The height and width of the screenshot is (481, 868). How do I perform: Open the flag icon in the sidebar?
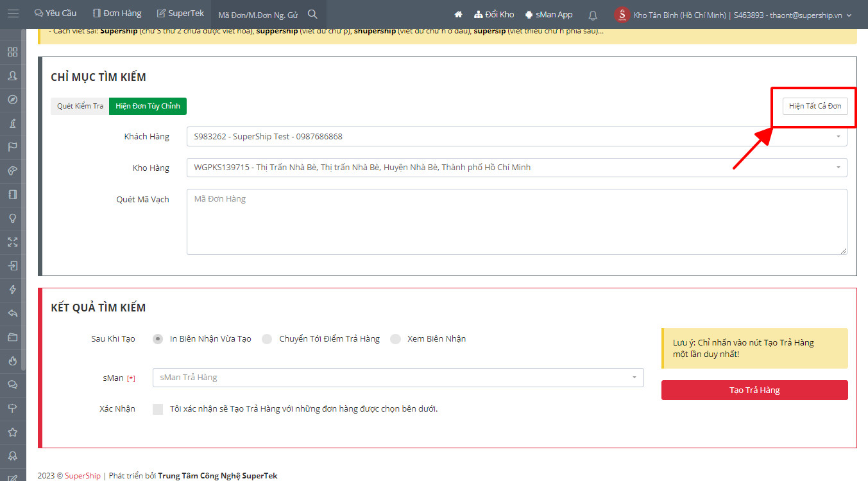click(12, 147)
